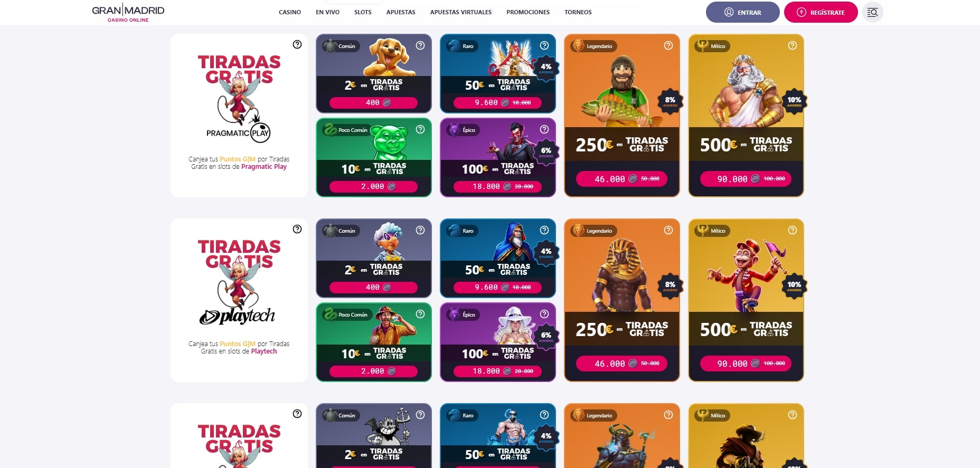
Task: Go to Gran Madrid Casino Online logo
Action: tap(128, 13)
